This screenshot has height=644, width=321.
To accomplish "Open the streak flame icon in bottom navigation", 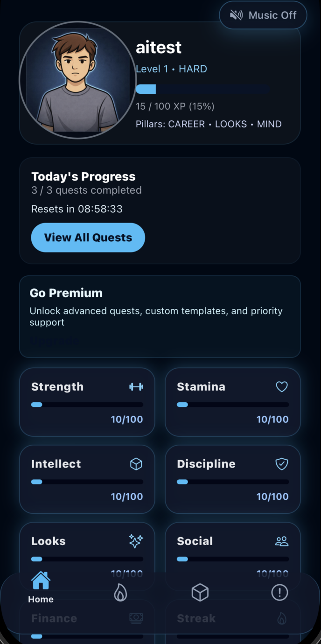I will click(x=120, y=592).
